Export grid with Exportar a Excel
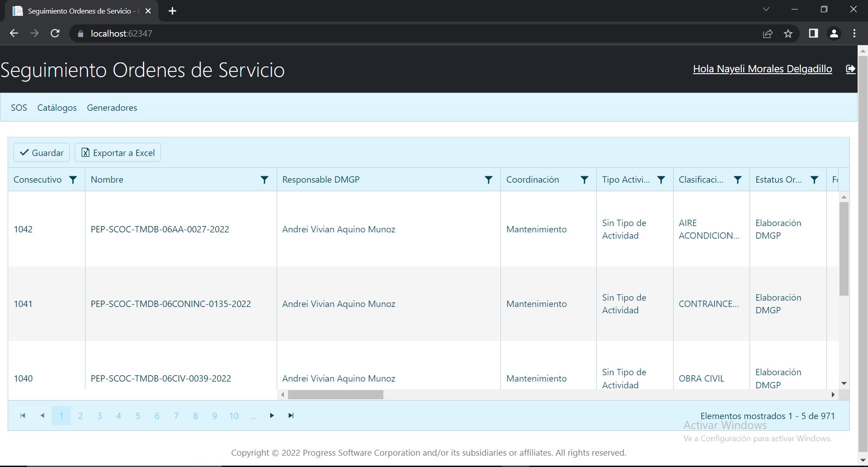Image resolution: width=868 pixels, height=467 pixels. click(118, 153)
